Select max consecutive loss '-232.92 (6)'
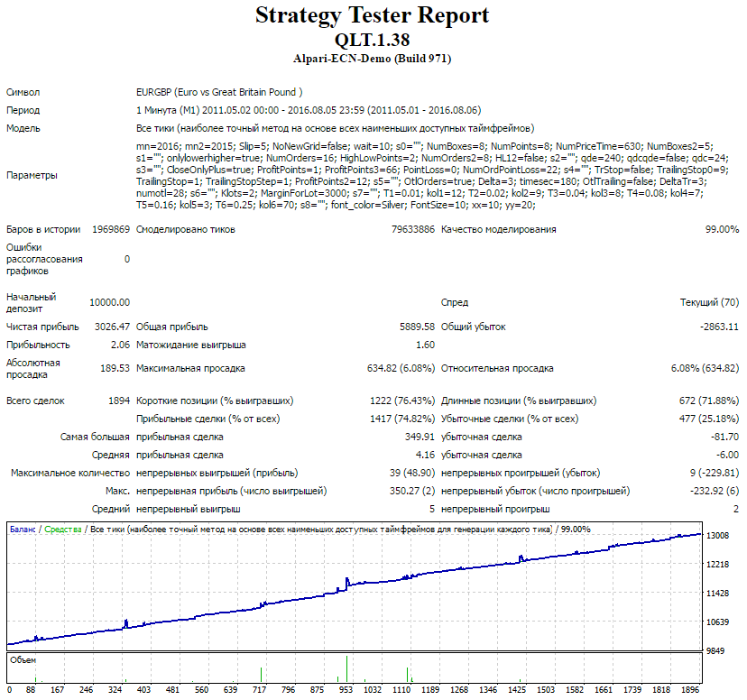Image resolution: width=747 pixels, height=700 pixels. tap(715, 492)
